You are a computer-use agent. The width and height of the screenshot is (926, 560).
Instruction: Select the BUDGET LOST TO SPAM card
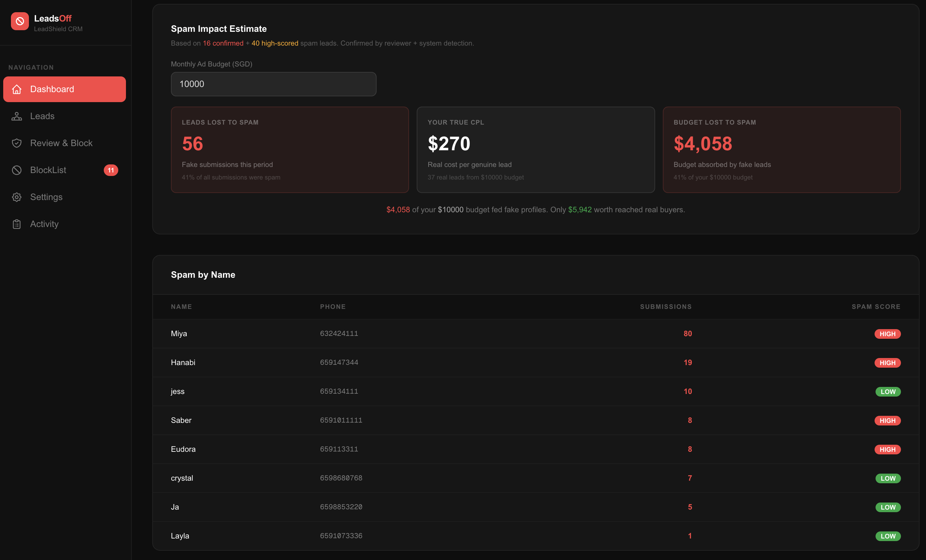782,150
